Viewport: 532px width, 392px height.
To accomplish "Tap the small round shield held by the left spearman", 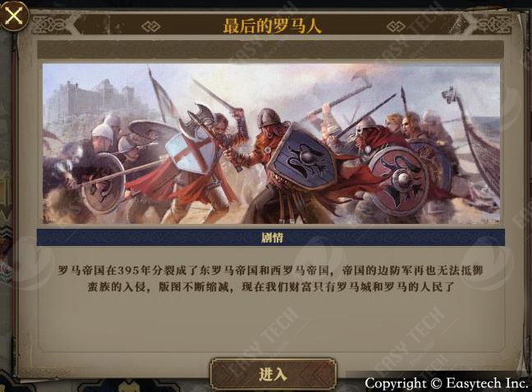I will coord(103,182).
